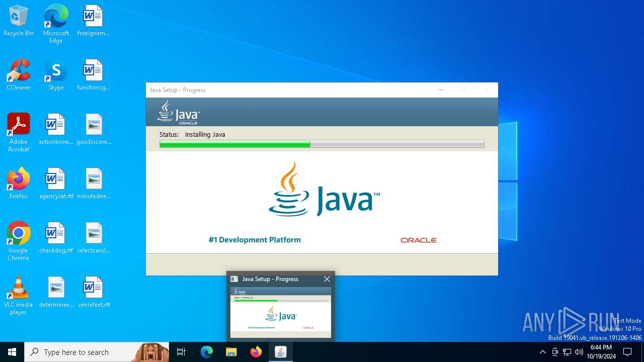
Task: Click the volume speaker tray icon
Action: tap(579, 352)
